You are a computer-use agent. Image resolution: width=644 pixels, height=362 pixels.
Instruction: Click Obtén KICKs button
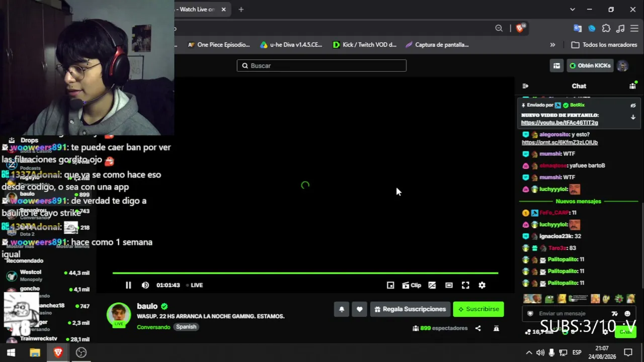(x=590, y=66)
